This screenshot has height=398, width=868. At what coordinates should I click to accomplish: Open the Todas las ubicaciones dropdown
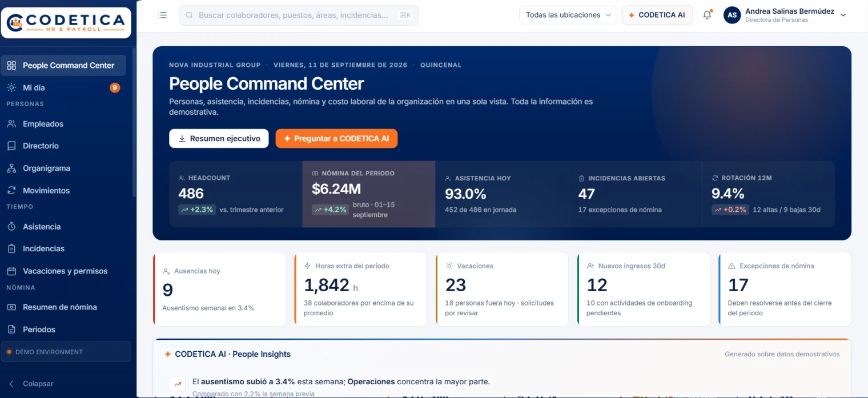[568, 15]
